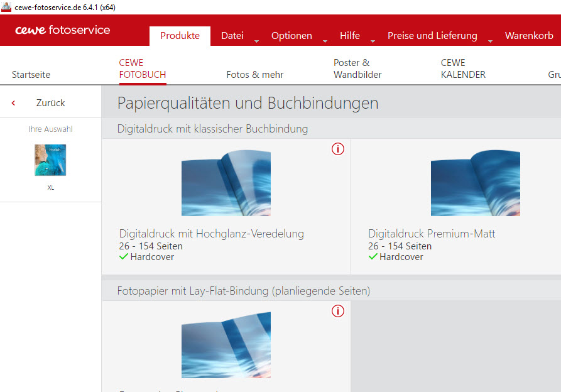
Task: Click the selected XL photobook thumbnail
Action: pyautogui.click(x=50, y=160)
